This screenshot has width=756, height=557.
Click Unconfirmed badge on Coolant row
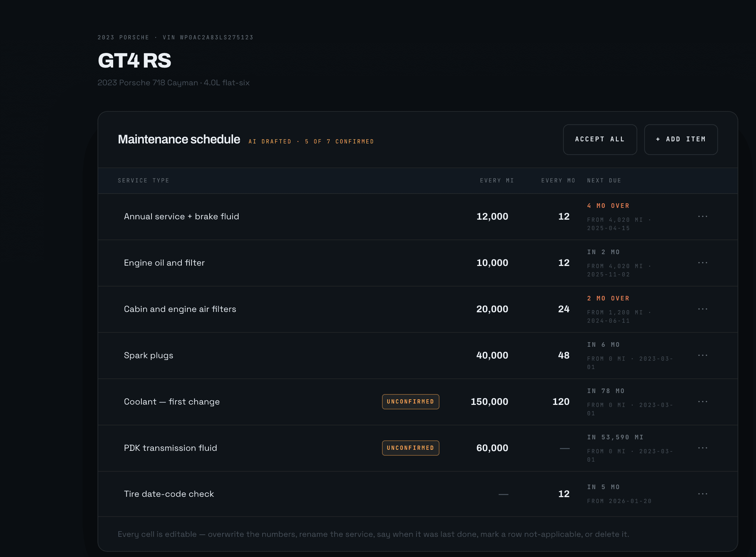[411, 402]
